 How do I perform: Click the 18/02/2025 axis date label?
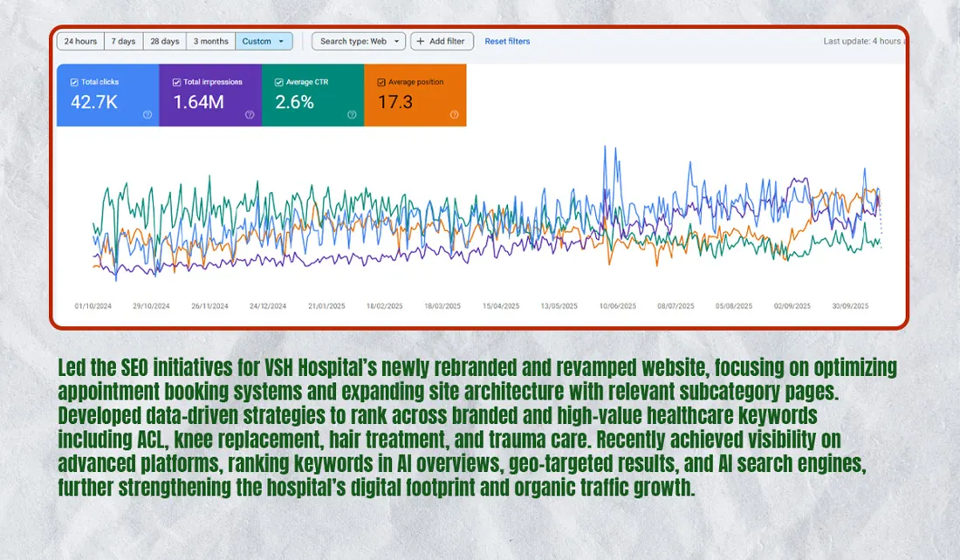click(x=385, y=306)
